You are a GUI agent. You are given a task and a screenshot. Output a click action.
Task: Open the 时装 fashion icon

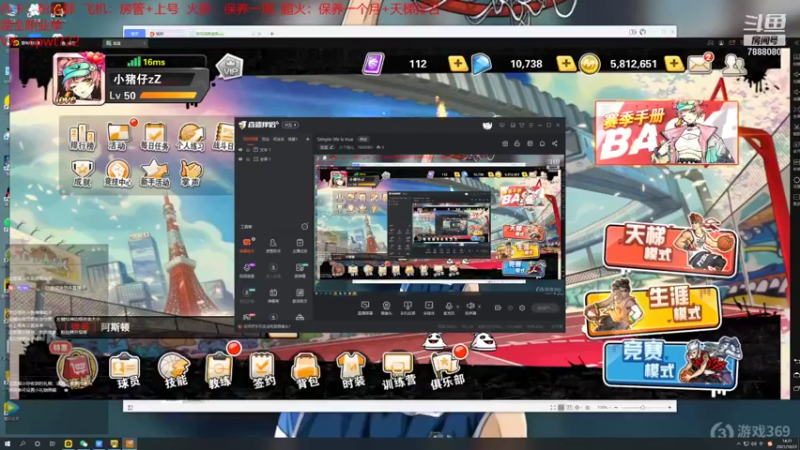click(352, 371)
